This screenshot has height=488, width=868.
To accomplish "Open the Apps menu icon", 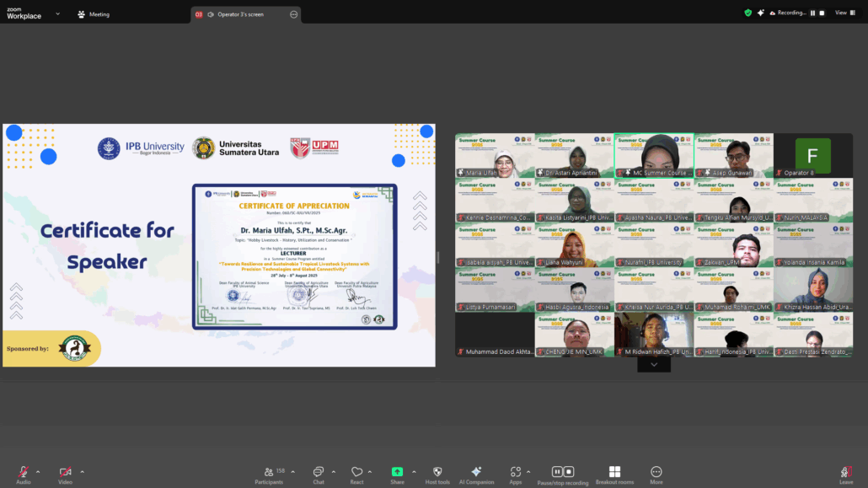I will coord(515,472).
